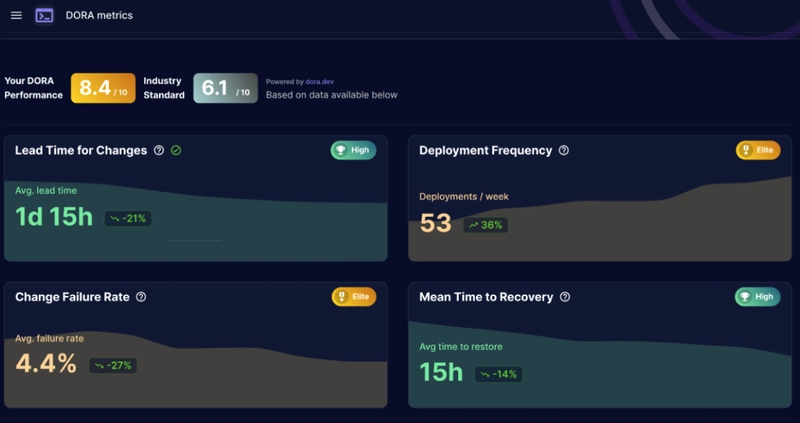Screen dimensions: 800x423
Task: Open help icon for Change Failure Rate
Action: point(141,297)
